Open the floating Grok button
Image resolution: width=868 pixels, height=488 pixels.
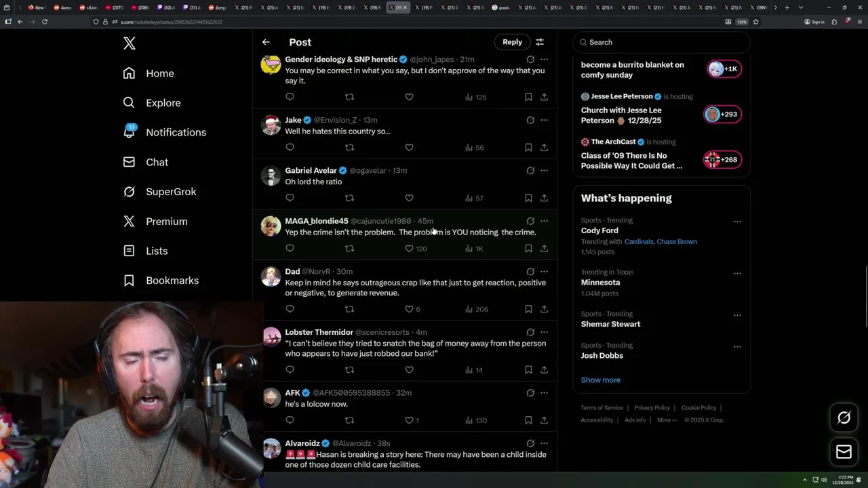pos(844,418)
